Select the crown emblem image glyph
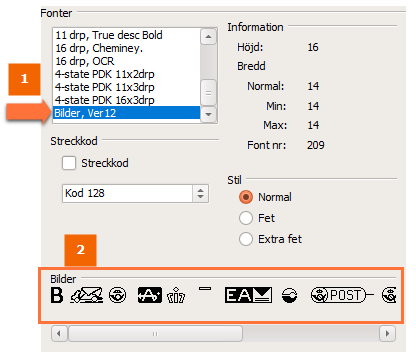416x362 pixels. [176, 295]
